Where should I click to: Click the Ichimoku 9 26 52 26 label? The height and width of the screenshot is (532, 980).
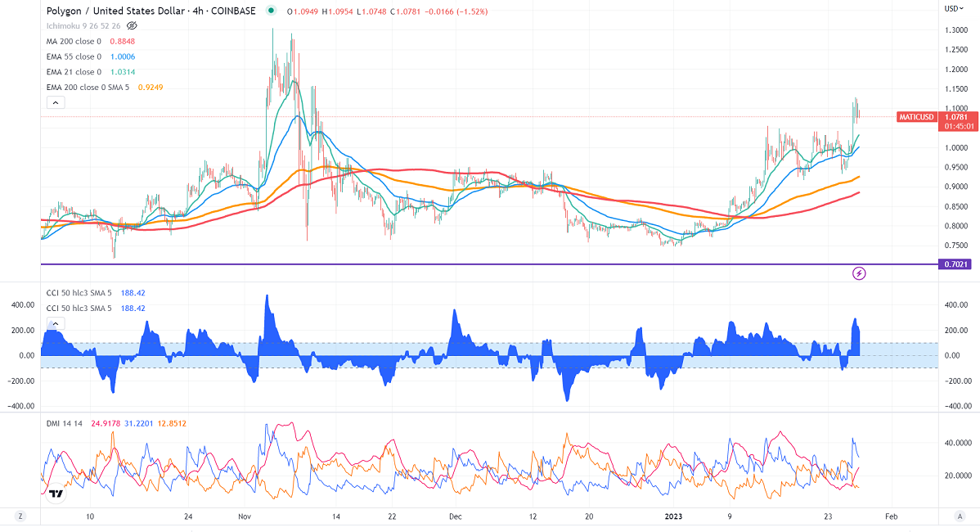pyautogui.click(x=83, y=25)
